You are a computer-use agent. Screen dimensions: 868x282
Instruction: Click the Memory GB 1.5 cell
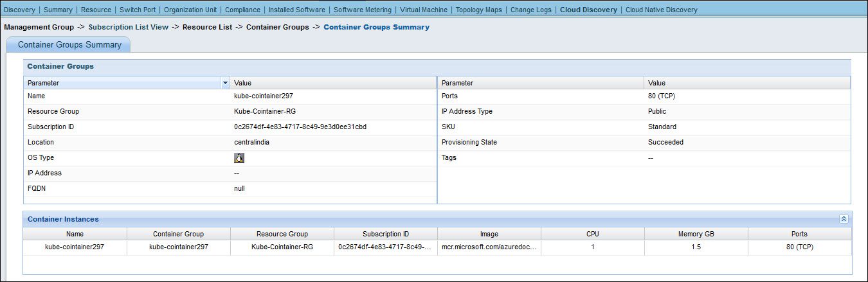(696, 247)
